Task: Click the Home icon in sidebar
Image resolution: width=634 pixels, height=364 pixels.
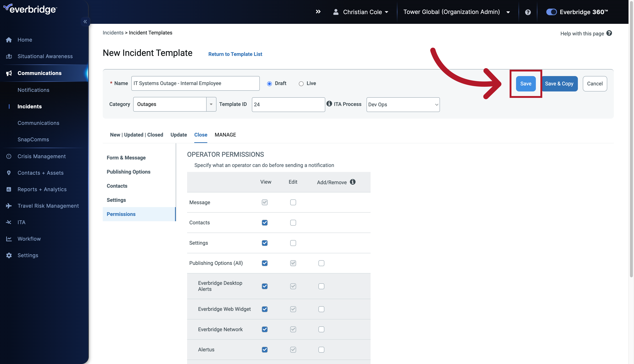Action: pyautogui.click(x=9, y=40)
